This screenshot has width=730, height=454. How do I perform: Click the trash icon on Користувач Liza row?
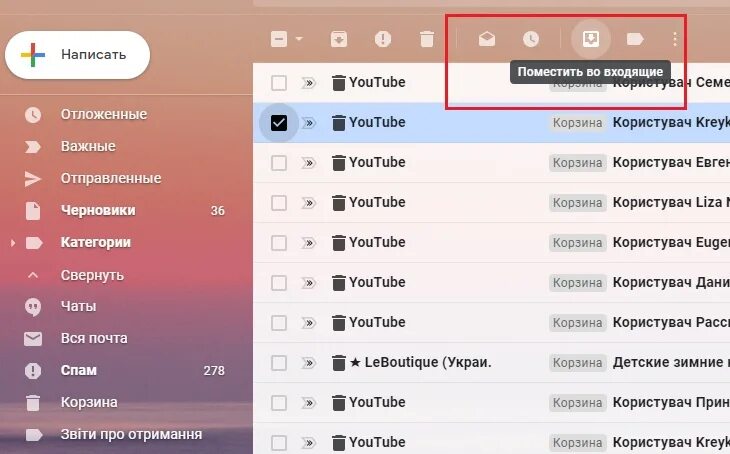tap(338, 203)
